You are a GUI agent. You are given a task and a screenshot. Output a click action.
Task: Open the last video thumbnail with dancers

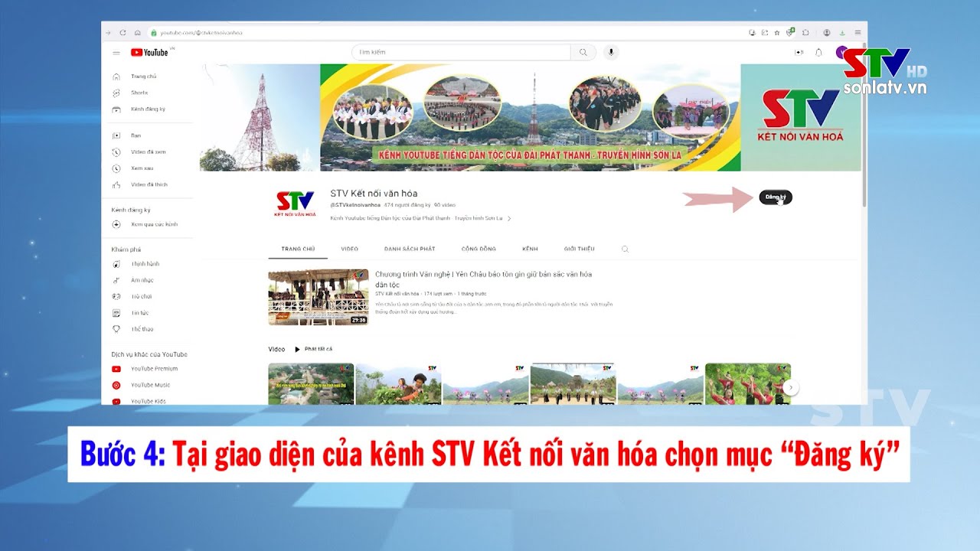748,384
